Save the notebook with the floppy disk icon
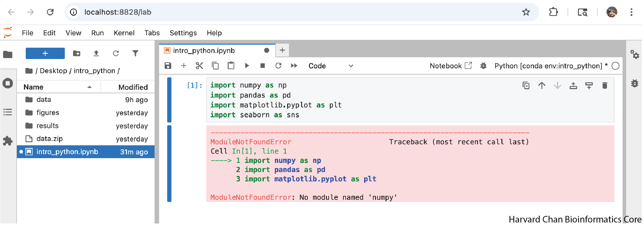 pos(168,66)
